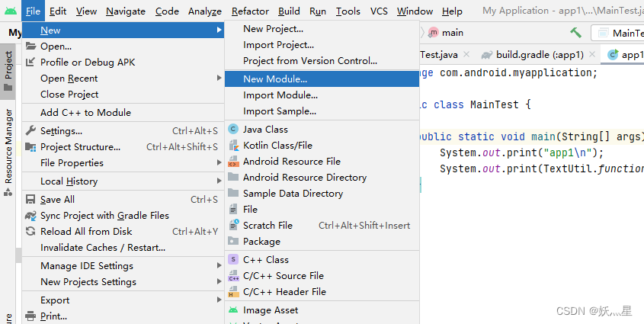
Task: Expand the File Properties submenu arrow
Action: tap(219, 162)
